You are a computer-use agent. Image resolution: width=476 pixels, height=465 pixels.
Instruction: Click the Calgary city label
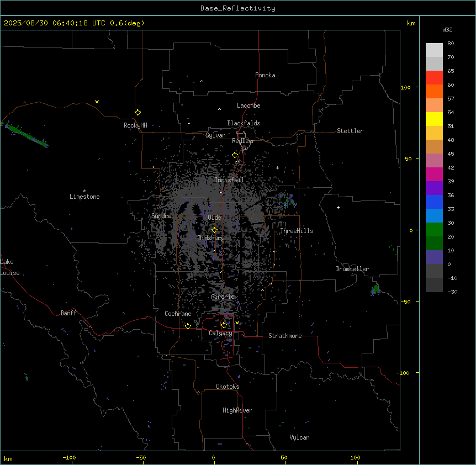(220, 333)
